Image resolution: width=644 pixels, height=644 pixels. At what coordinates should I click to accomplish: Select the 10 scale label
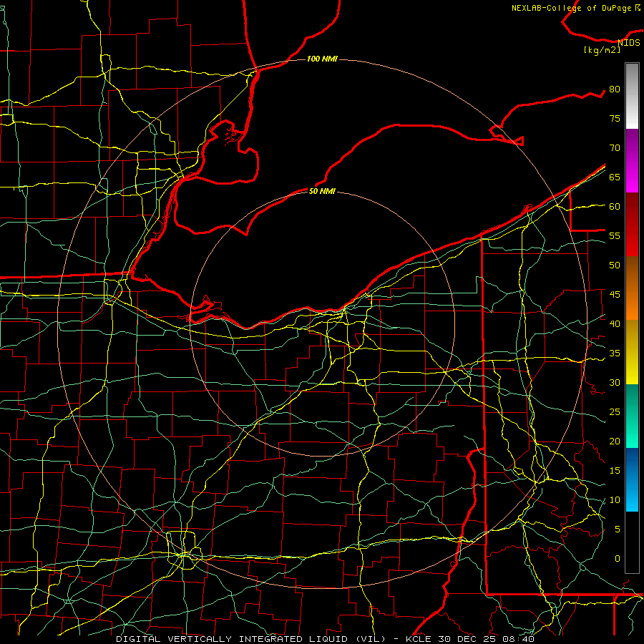coord(615,500)
